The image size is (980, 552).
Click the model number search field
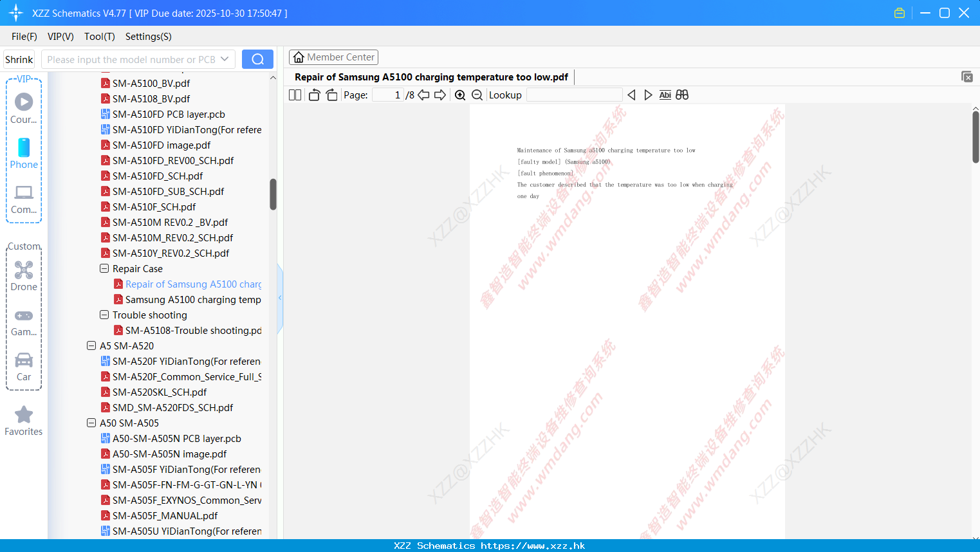coord(131,59)
